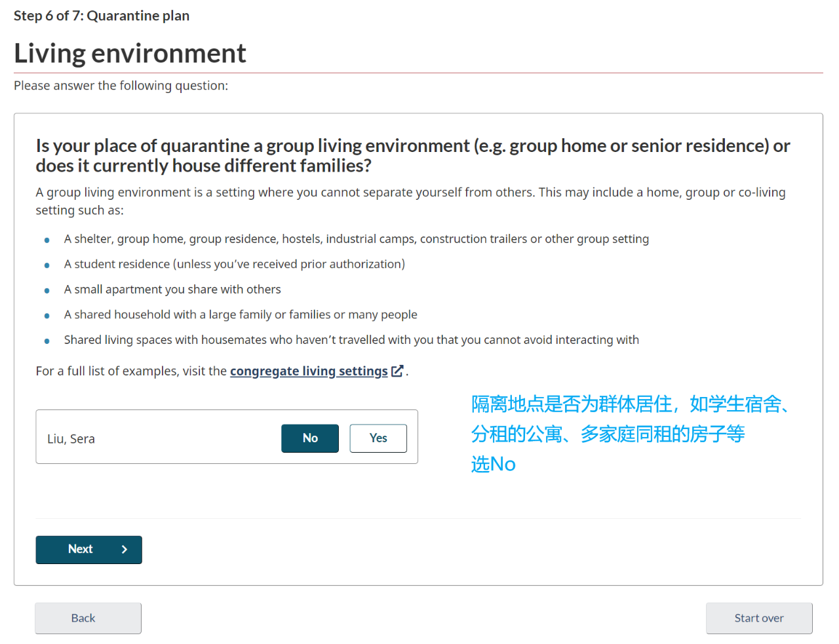This screenshot has height=644, width=839.
Task: Click the student residence bullet item
Action: coord(234,264)
